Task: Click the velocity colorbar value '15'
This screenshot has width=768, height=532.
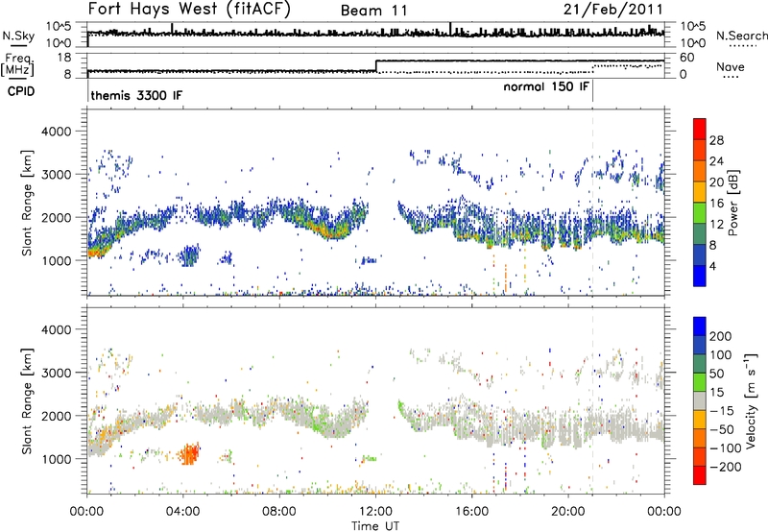Action: tap(717, 392)
